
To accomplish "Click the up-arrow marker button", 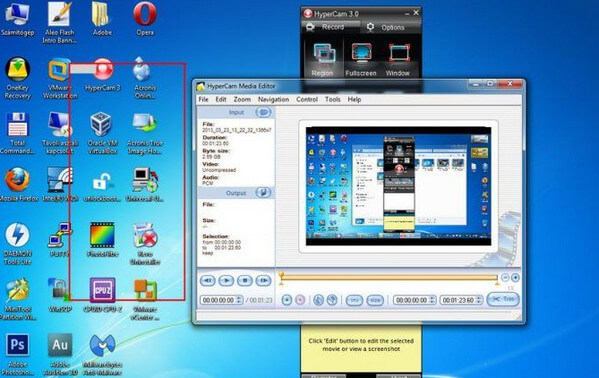I will [x=287, y=300].
